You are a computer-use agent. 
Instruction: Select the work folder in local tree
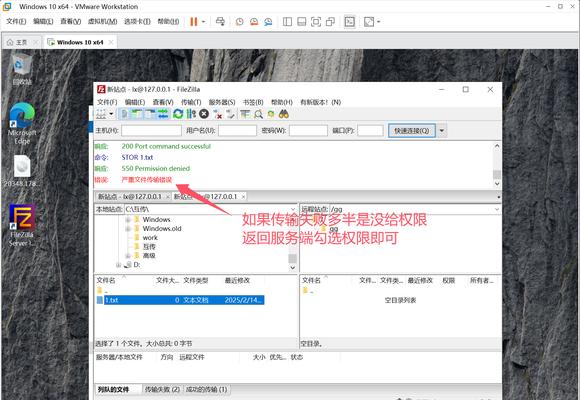pos(150,238)
